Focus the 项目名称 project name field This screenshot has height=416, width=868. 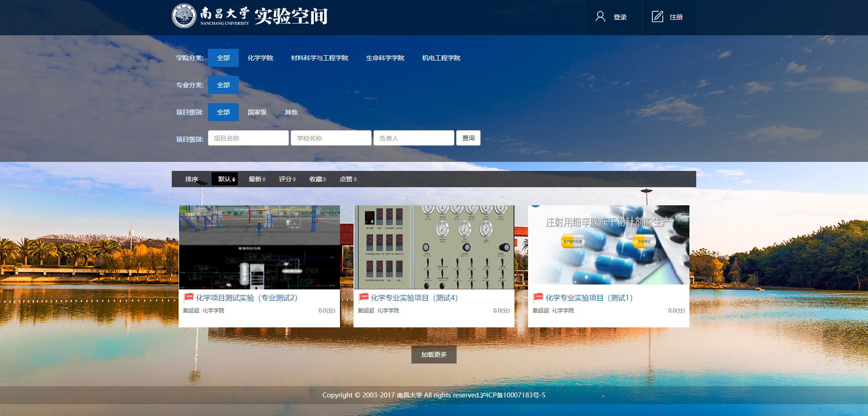tap(248, 138)
